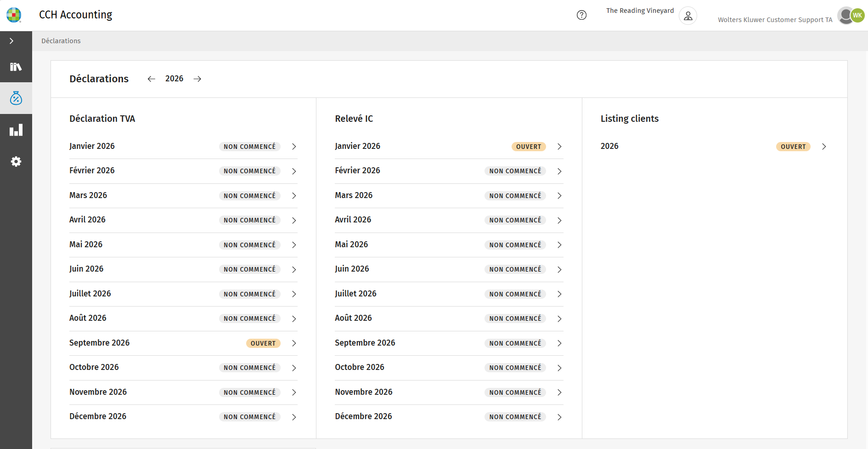Click the help question mark icon
The height and width of the screenshot is (449, 868).
click(x=581, y=15)
